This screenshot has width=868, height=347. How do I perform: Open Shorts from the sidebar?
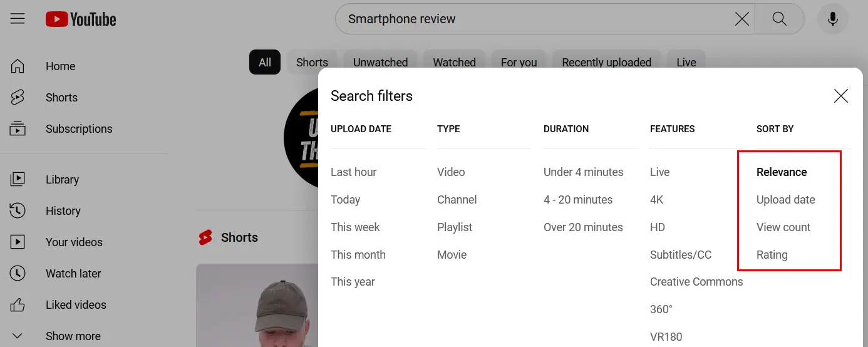point(61,98)
